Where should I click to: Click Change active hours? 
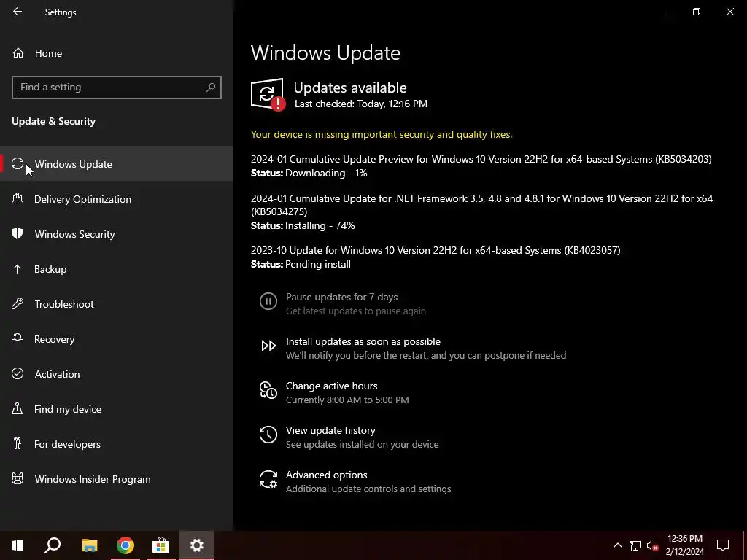(x=332, y=386)
